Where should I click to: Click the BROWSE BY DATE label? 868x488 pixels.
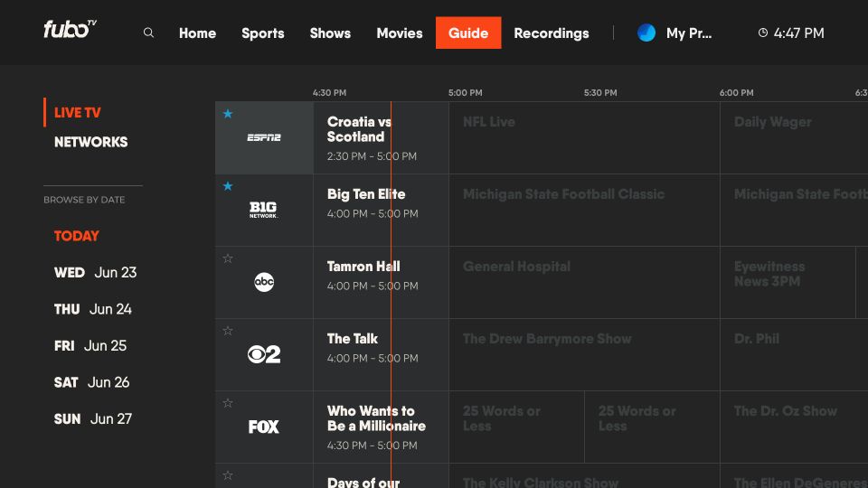(x=84, y=200)
